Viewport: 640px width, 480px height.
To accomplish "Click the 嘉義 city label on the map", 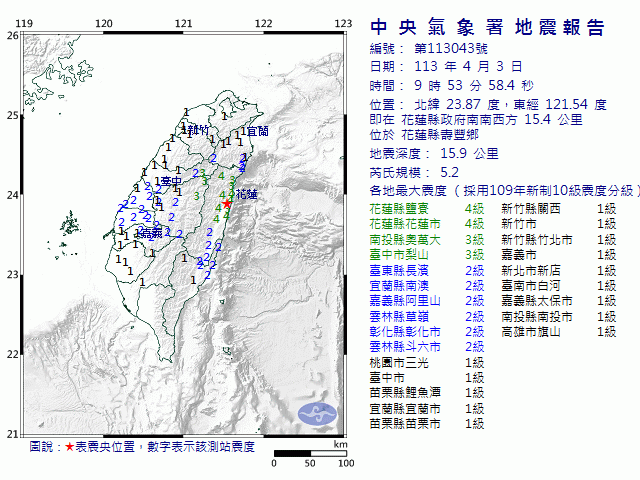I will [152, 233].
